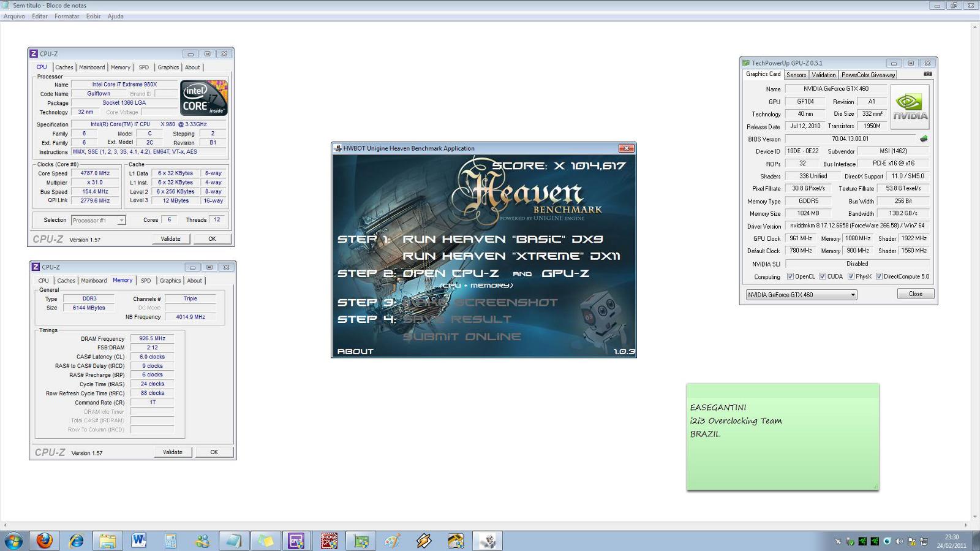980x551 pixels.
Task: Switch to Mainboard tab in upper CPU-Z
Action: tap(92, 67)
